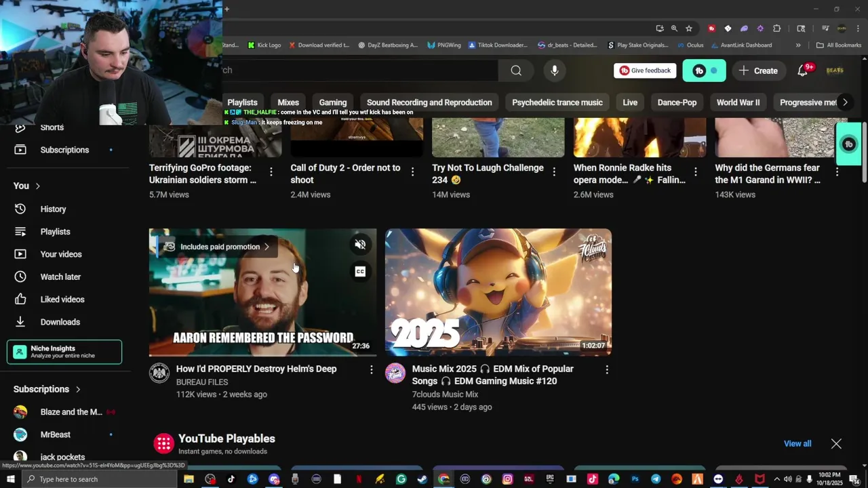The image size is (868, 488).
Task: Select the Playlists category chip
Action: coord(242,102)
